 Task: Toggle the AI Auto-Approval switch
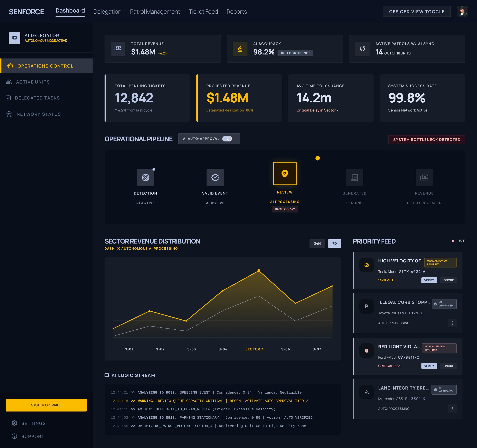point(227,139)
